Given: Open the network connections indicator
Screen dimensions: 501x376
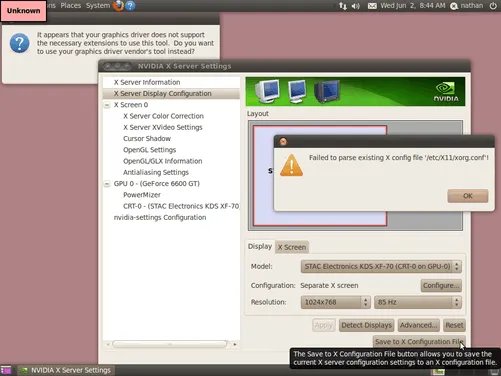Looking at the screenshot, I should point(342,6).
